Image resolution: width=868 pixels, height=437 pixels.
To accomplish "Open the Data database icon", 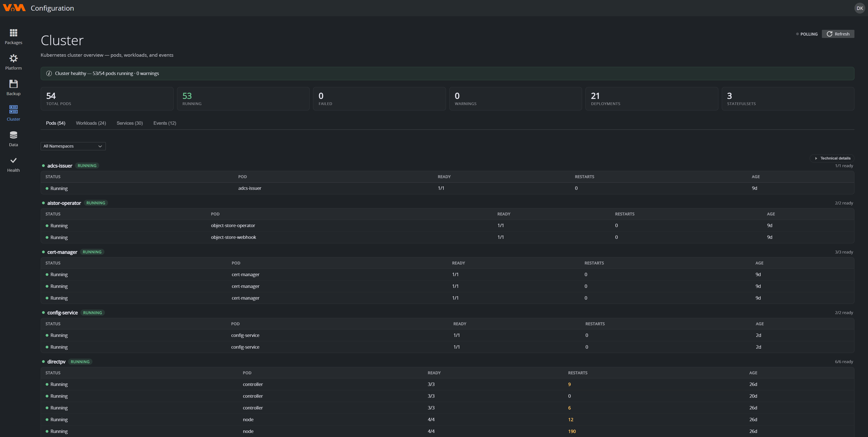I will pyautogui.click(x=14, y=135).
